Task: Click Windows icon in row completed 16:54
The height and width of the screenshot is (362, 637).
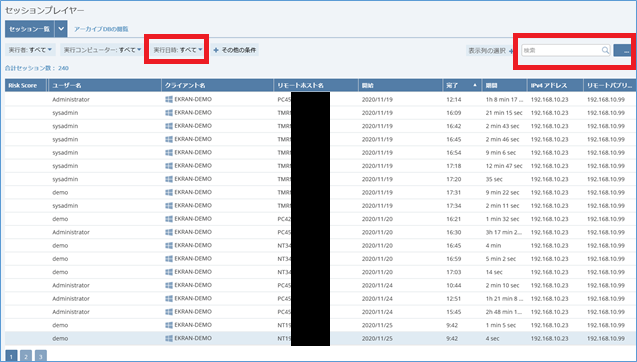Action: (169, 153)
